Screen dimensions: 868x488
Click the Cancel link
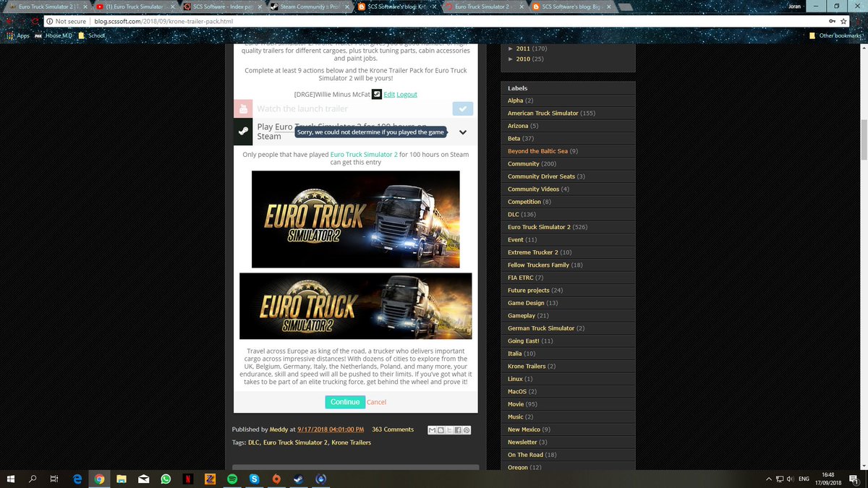(x=376, y=402)
